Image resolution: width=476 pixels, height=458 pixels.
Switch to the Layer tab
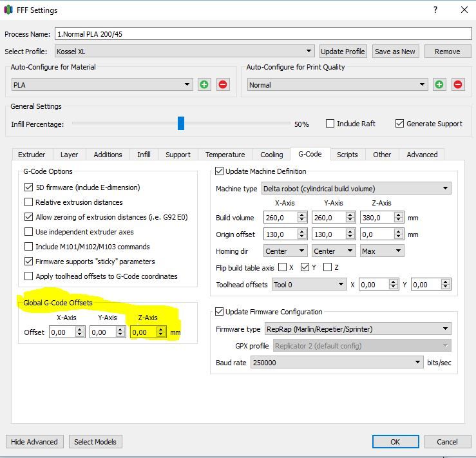[69, 155]
